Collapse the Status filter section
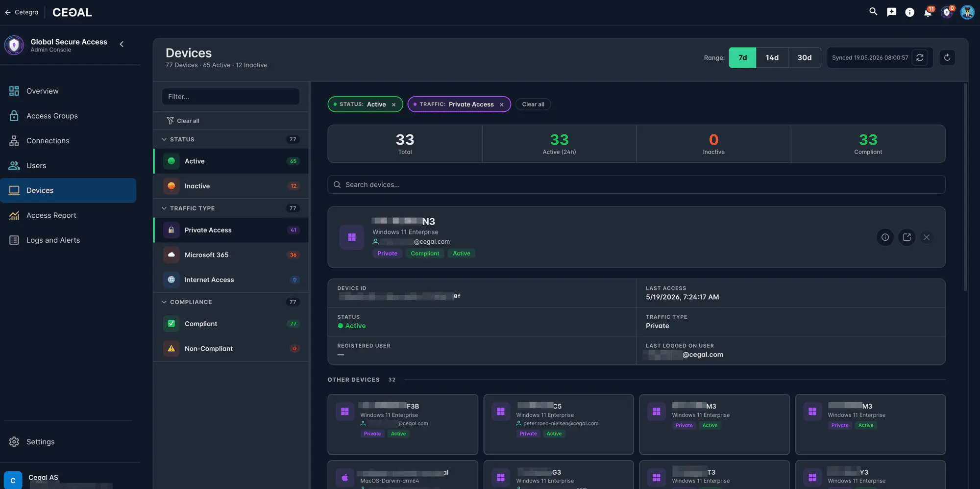 [x=231, y=139]
